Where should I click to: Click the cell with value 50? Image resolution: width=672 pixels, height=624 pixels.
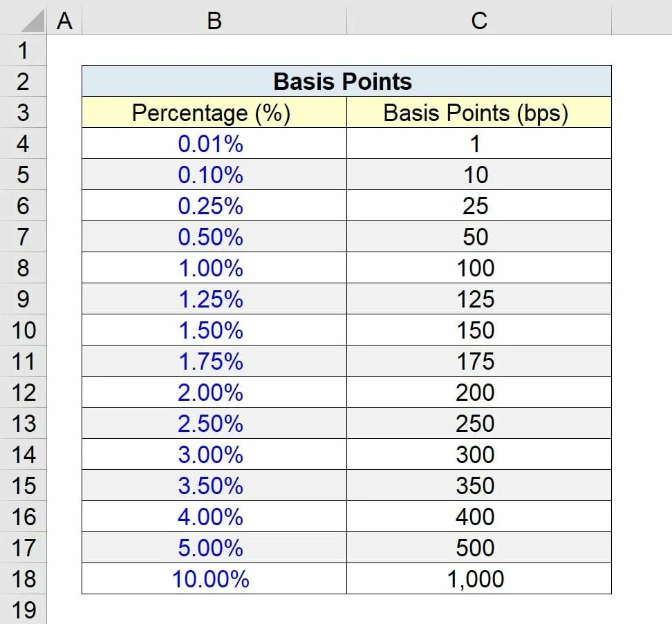(x=479, y=237)
